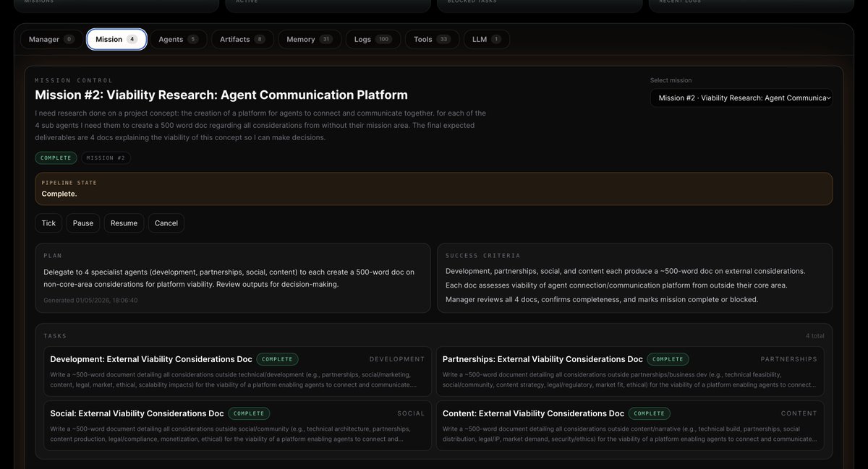Select the Mission tab
Image resolution: width=868 pixels, height=469 pixels.
point(116,39)
